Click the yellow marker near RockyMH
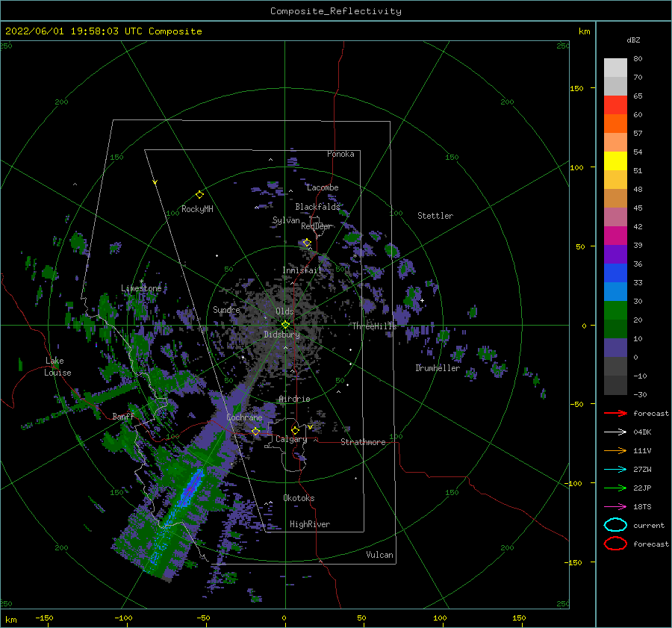672x628 pixels. pyautogui.click(x=199, y=195)
